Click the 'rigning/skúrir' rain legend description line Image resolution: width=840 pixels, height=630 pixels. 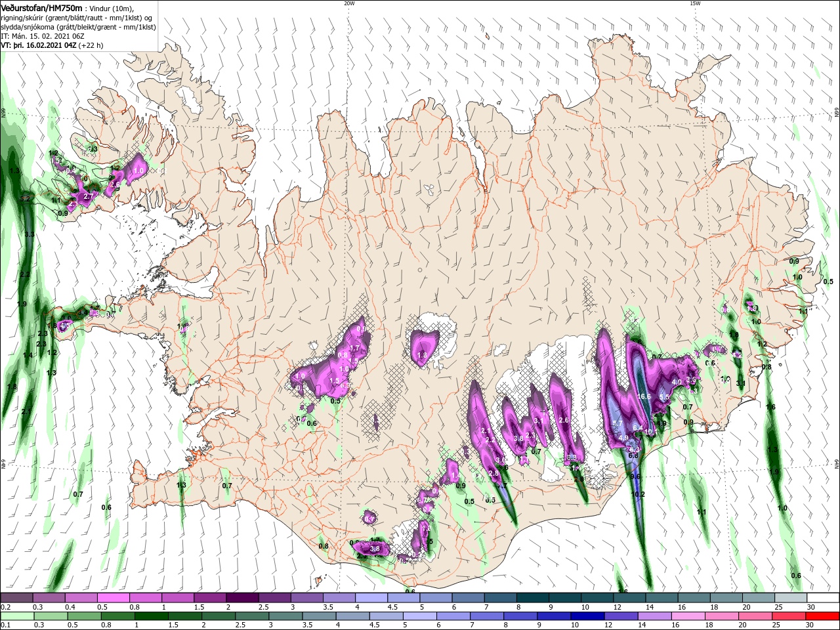[x=75, y=17]
